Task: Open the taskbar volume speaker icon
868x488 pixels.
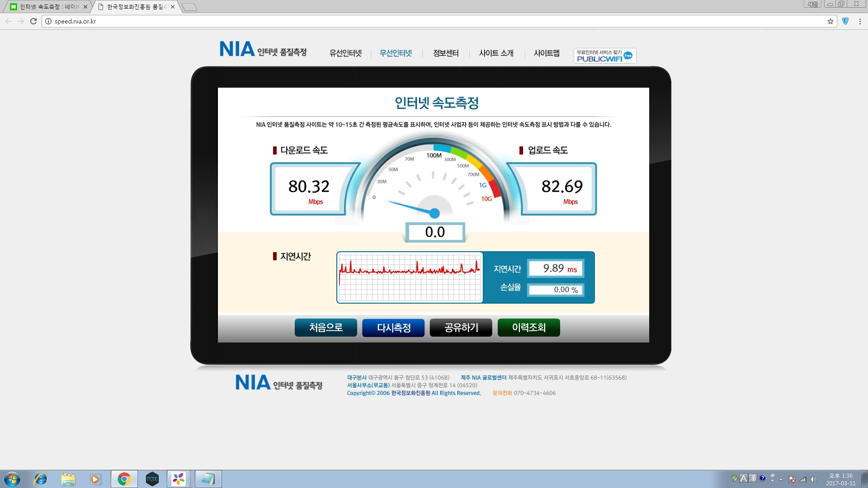Action: click(x=814, y=479)
